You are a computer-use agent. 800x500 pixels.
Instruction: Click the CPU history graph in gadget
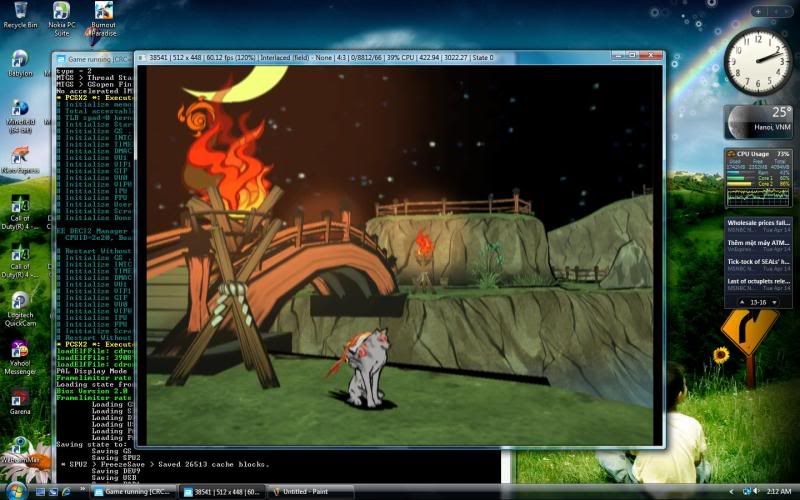(758, 196)
